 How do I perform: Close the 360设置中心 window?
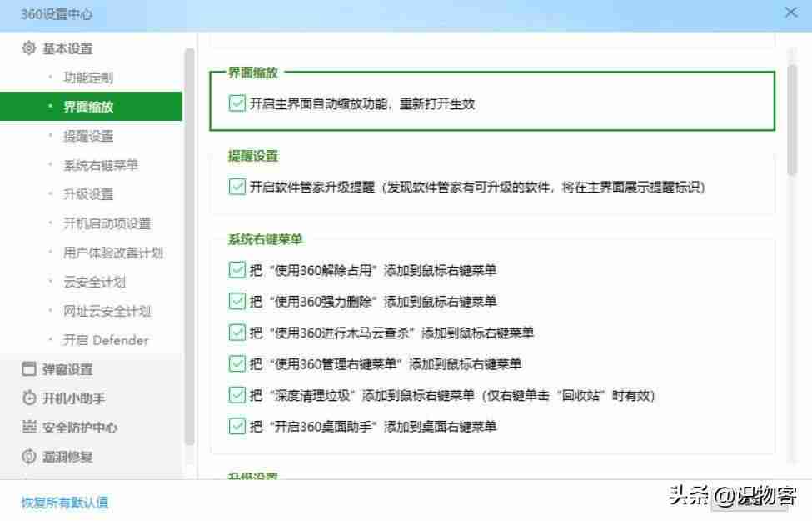[791, 13]
